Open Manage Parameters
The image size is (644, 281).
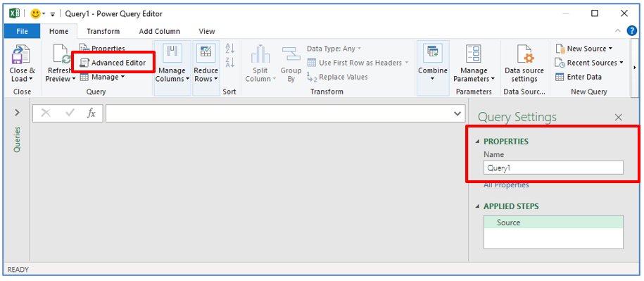point(474,63)
